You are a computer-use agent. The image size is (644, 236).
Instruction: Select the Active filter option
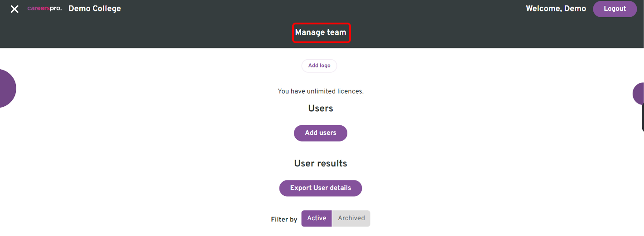pyautogui.click(x=317, y=218)
